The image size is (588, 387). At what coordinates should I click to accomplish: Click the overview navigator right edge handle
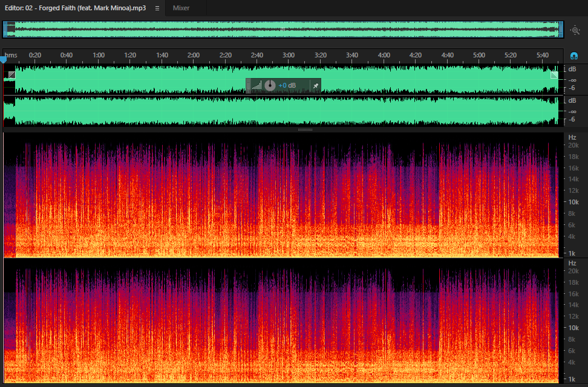coord(561,29)
